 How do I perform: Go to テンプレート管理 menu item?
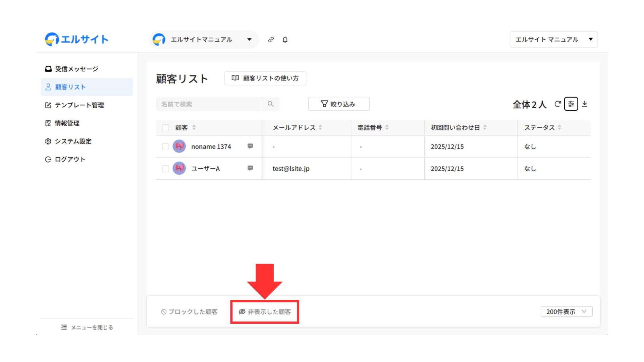(x=79, y=105)
